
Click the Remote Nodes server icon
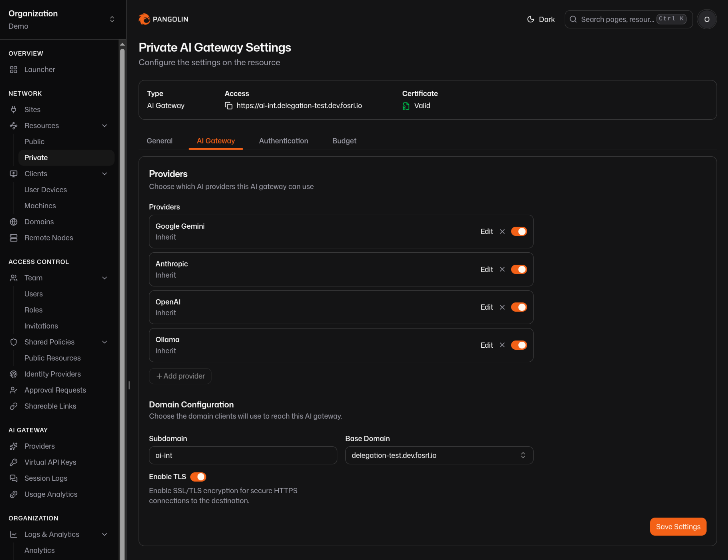click(x=13, y=238)
